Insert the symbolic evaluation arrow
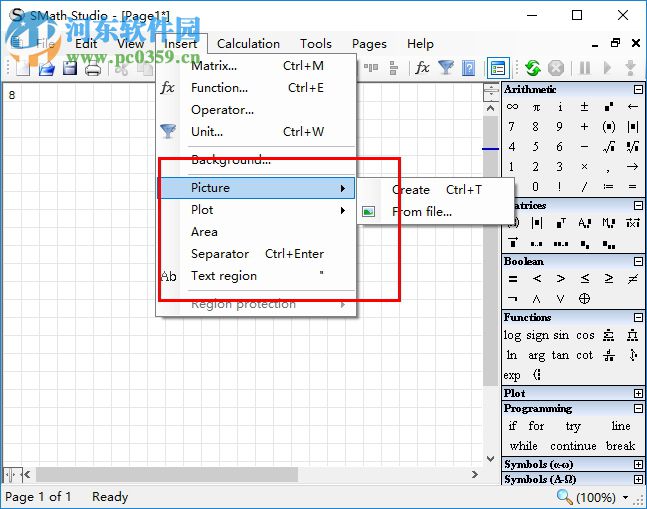Screen dimensions: 647x509 (633, 167)
